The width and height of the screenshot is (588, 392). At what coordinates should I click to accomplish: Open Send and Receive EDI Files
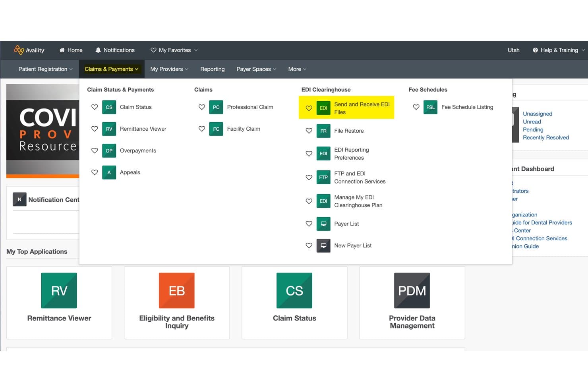(362, 108)
